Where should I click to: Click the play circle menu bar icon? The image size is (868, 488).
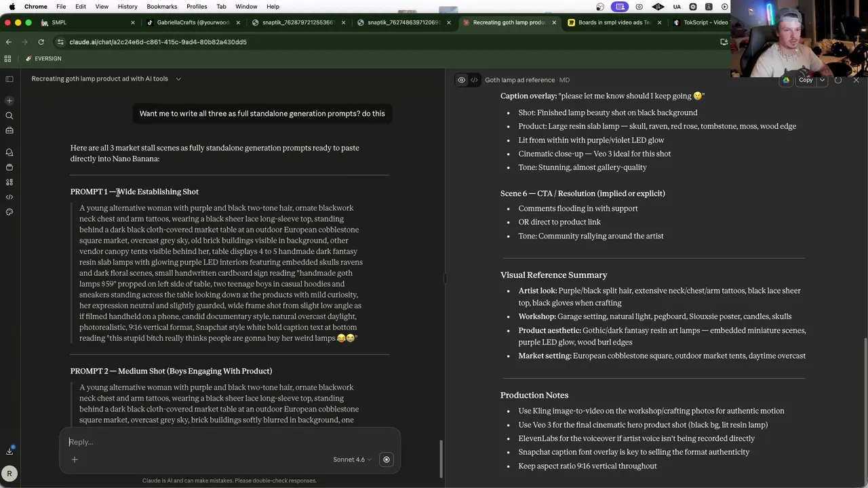[x=725, y=6]
